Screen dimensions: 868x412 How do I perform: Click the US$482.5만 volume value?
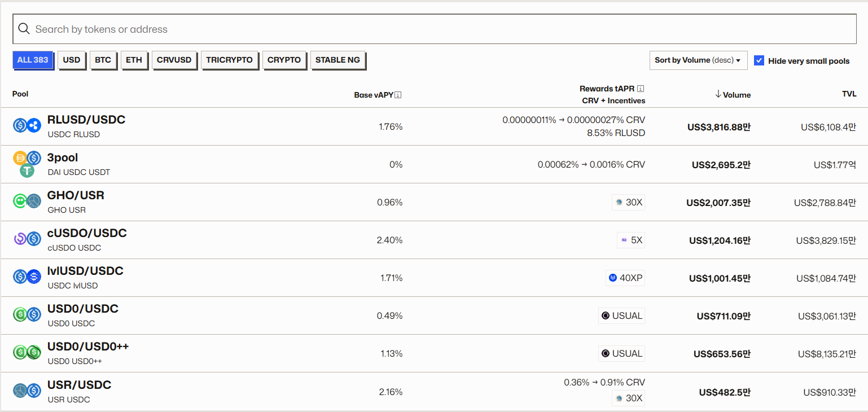[x=725, y=392]
